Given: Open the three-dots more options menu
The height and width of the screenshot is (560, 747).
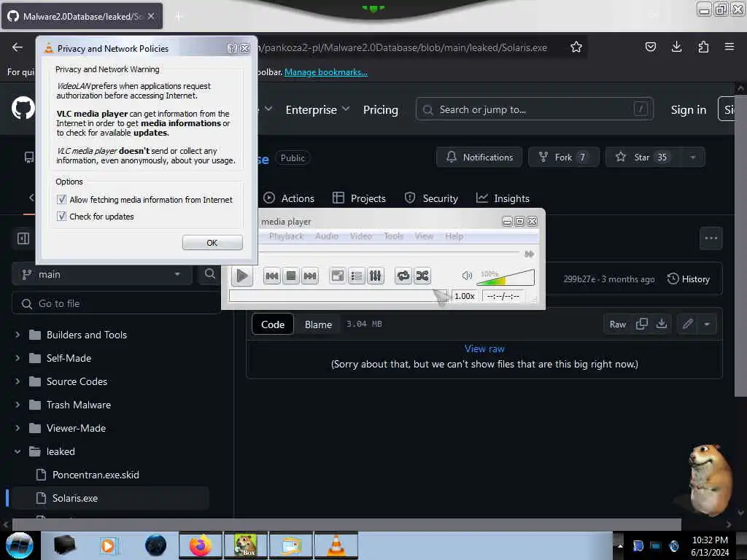Looking at the screenshot, I should click(x=711, y=238).
